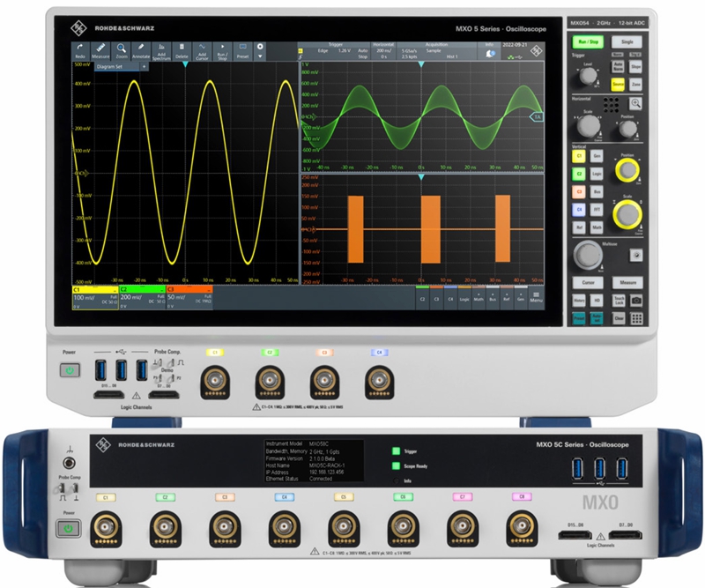Screen dimensions: 705x588
Task: Push the camera screenshot key
Action: [636, 300]
